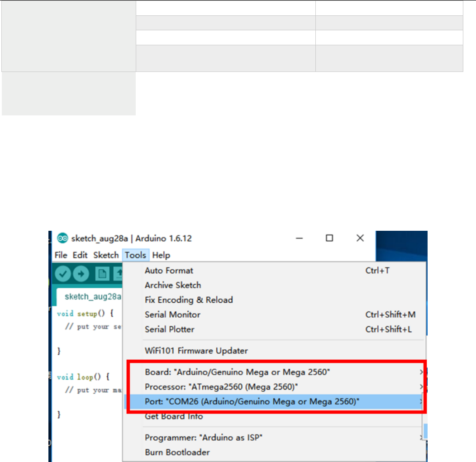Open the File menu
Screen dimensions: 476x462
pyautogui.click(x=61, y=255)
